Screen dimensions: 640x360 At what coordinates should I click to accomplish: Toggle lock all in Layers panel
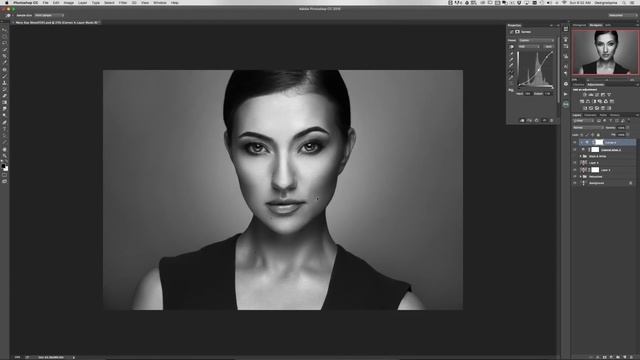tap(598, 135)
